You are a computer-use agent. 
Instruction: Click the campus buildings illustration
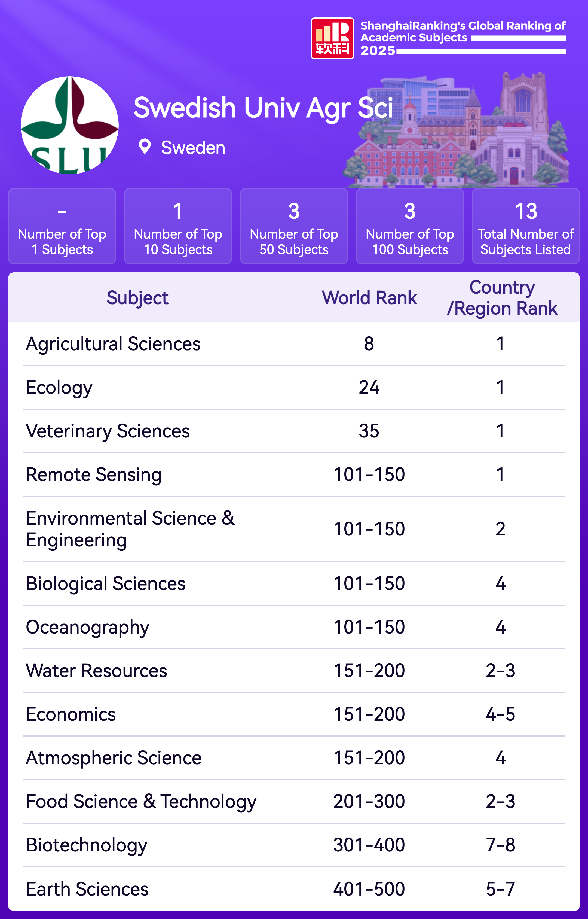pyautogui.click(x=458, y=134)
